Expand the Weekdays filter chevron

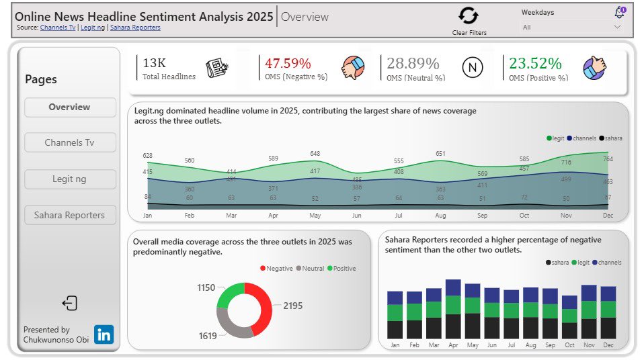click(x=617, y=27)
